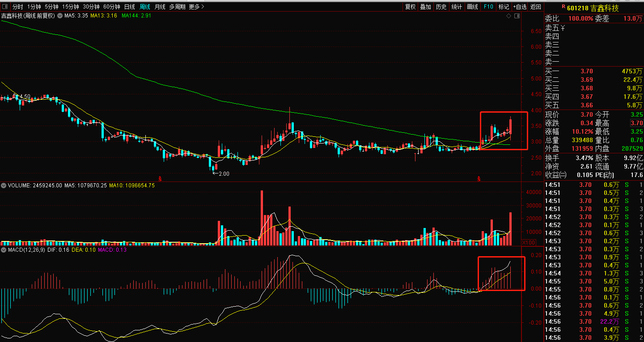Viewport: 644px width, 342px height.
Task: Click the 返回 back button
Action: click(x=535, y=7)
